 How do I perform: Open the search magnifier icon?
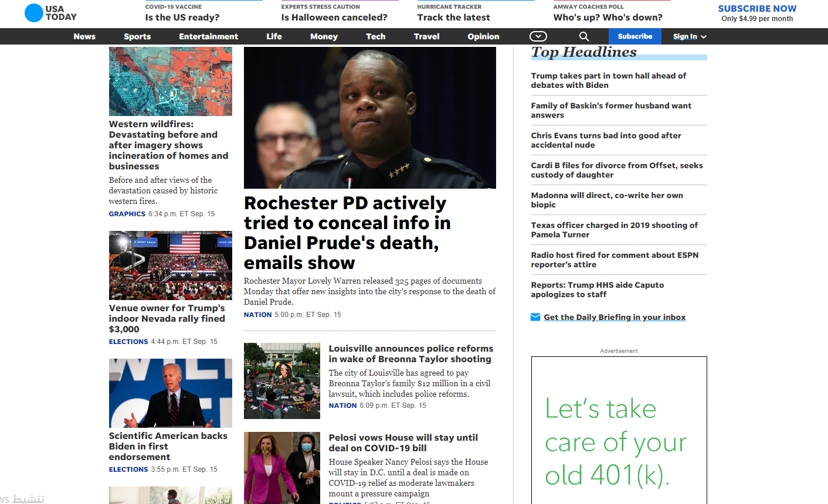tap(583, 36)
